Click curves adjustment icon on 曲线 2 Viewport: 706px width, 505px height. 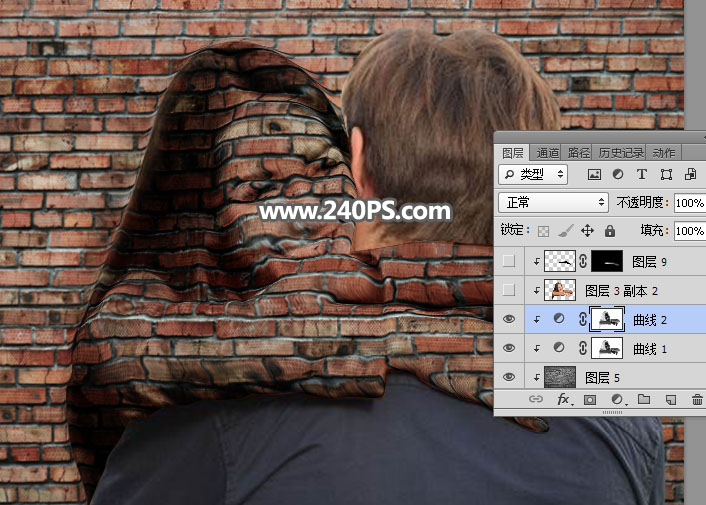(x=559, y=319)
